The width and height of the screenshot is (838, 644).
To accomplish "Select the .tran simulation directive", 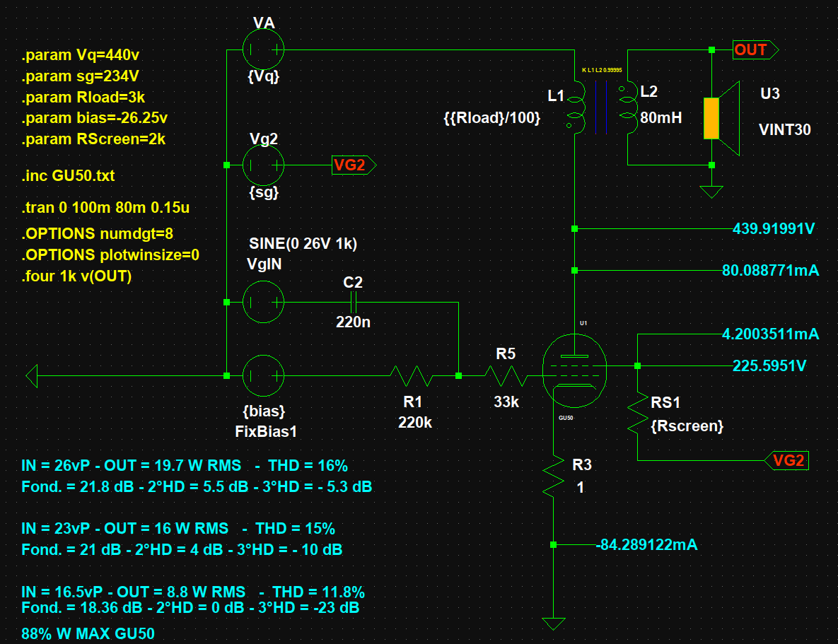I will pyautogui.click(x=106, y=208).
